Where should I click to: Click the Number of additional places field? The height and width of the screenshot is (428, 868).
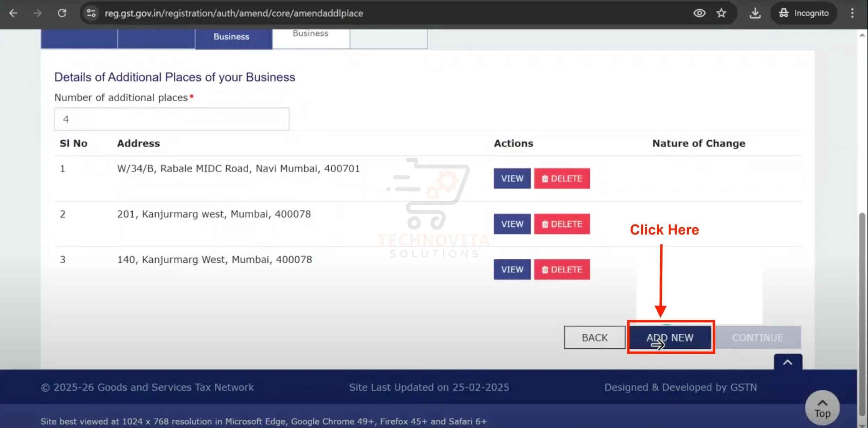pyautogui.click(x=172, y=119)
